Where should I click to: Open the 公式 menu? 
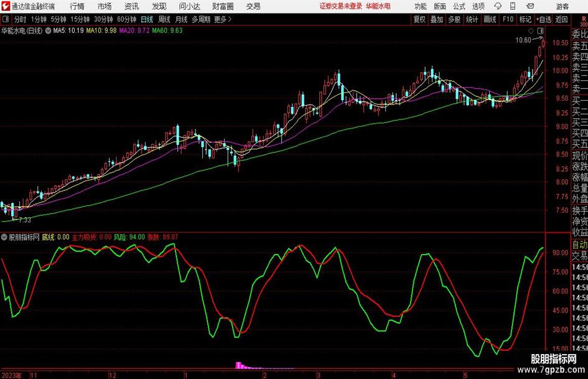(459, 6)
